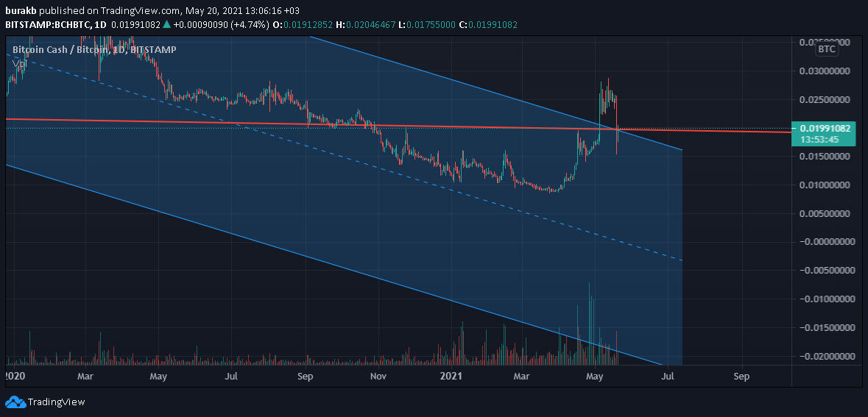The image size is (868, 417).
Task: Click the BTC currency badge
Action: click(827, 49)
